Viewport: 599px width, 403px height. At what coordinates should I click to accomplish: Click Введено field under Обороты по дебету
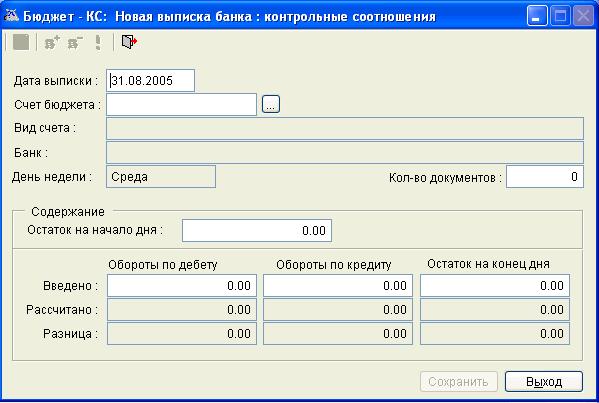click(x=182, y=286)
